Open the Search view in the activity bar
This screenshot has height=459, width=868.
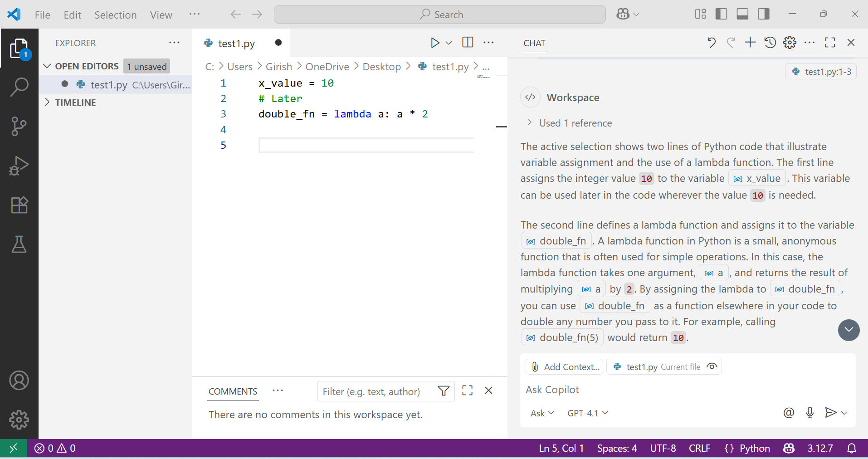[x=19, y=87]
